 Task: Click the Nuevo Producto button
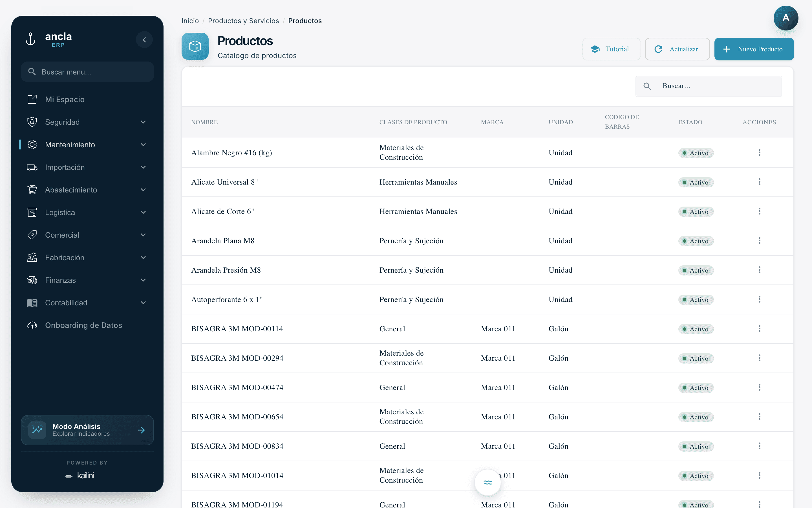(x=754, y=49)
